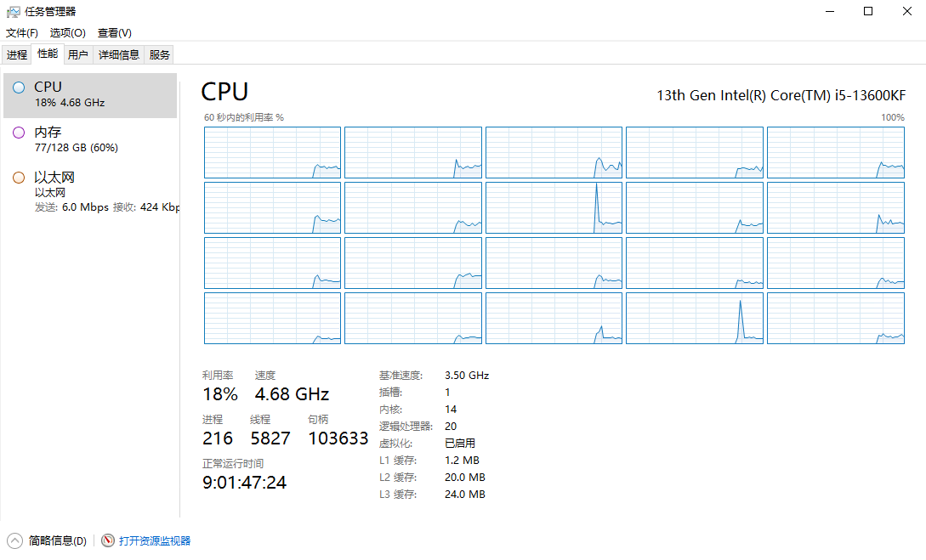Click 简略信息(D) to show fewer details
This screenshot has width=926, height=560.
[57, 540]
